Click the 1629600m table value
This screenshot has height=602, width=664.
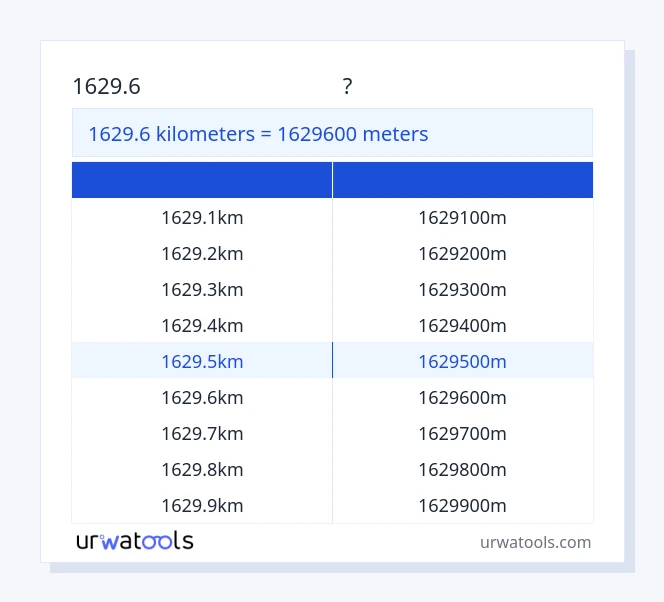click(x=462, y=397)
